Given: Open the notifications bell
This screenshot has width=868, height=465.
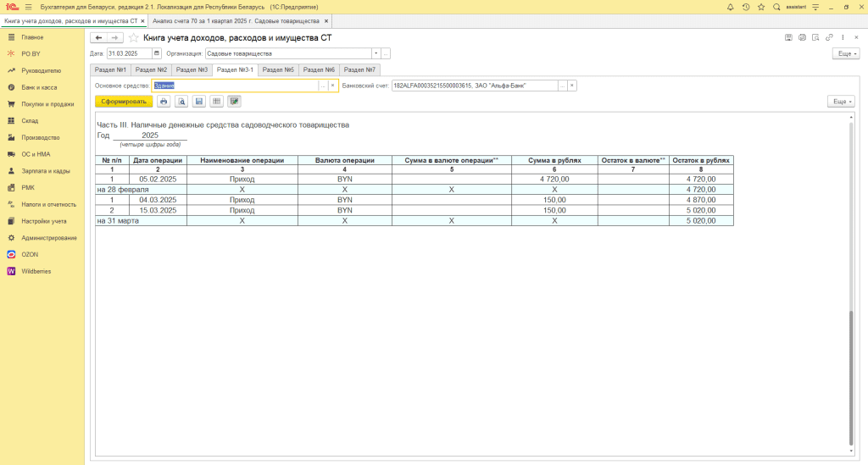Looking at the screenshot, I should [x=730, y=7].
